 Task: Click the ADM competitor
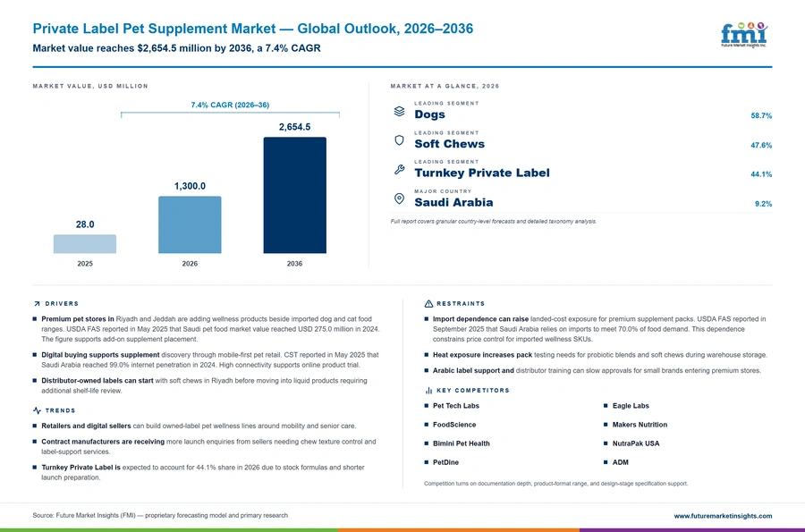[620, 462]
